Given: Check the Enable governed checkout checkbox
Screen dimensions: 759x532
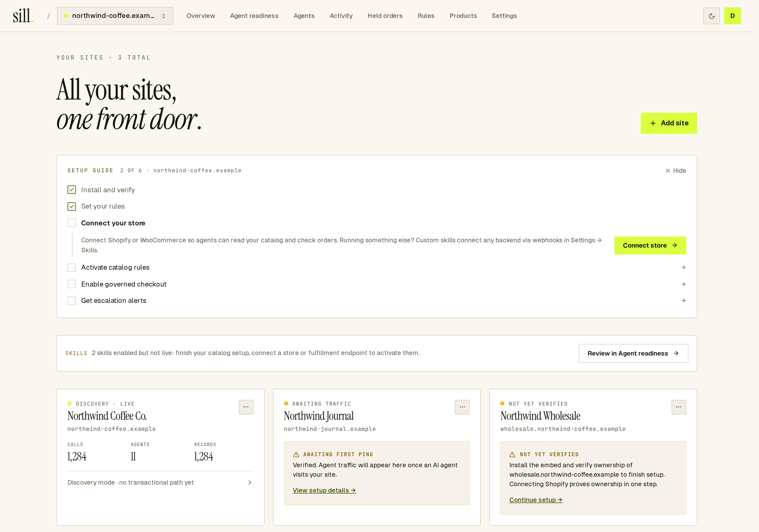Looking at the screenshot, I should 72,284.
